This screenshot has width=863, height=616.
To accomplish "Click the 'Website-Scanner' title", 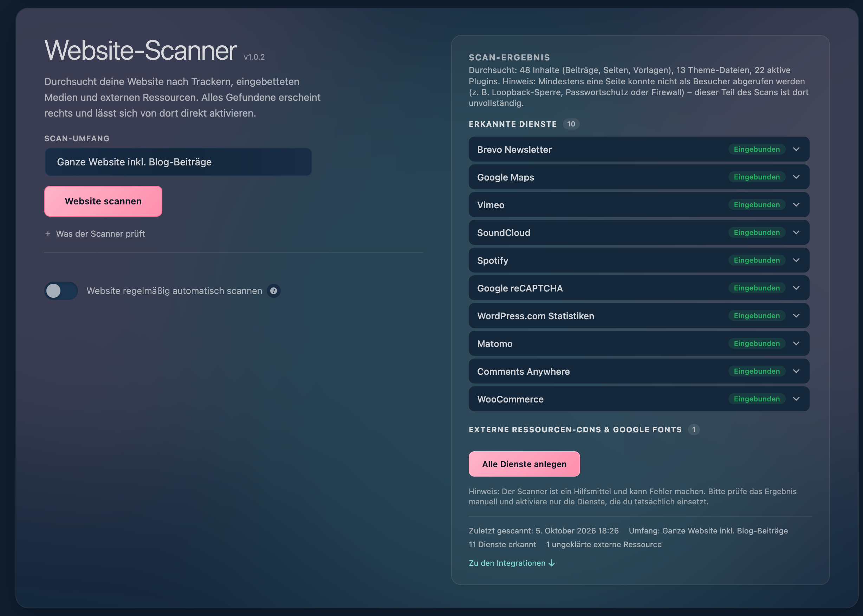I will click(141, 50).
